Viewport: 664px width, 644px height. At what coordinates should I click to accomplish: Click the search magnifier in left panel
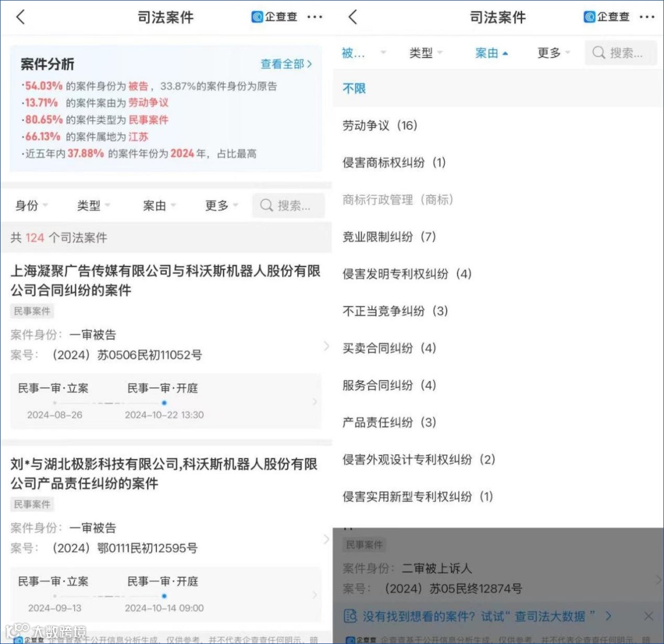click(x=266, y=205)
